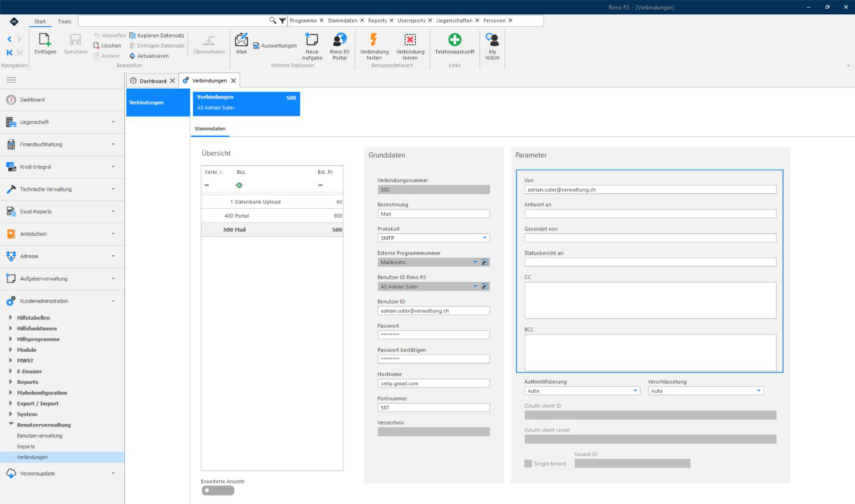Toggle the Erweiterte Ansicht switch
Viewport: 855px width, 504px height.
click(218, 490)
